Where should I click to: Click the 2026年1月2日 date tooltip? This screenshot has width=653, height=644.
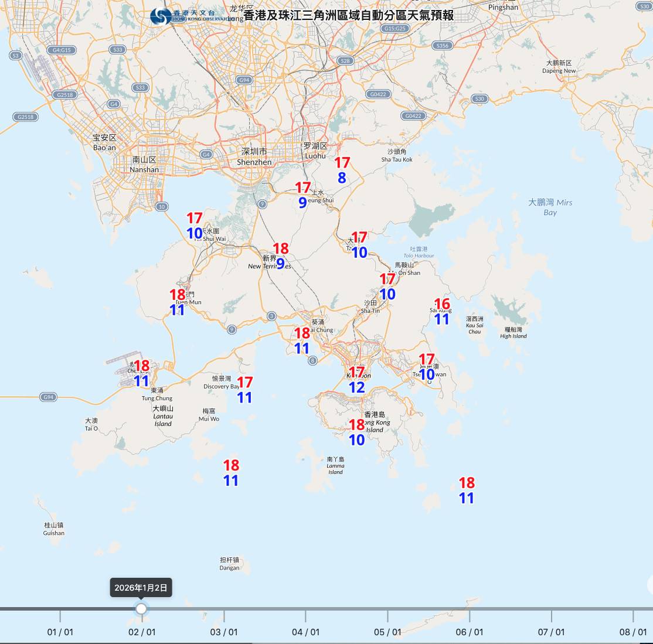(141, 588)
